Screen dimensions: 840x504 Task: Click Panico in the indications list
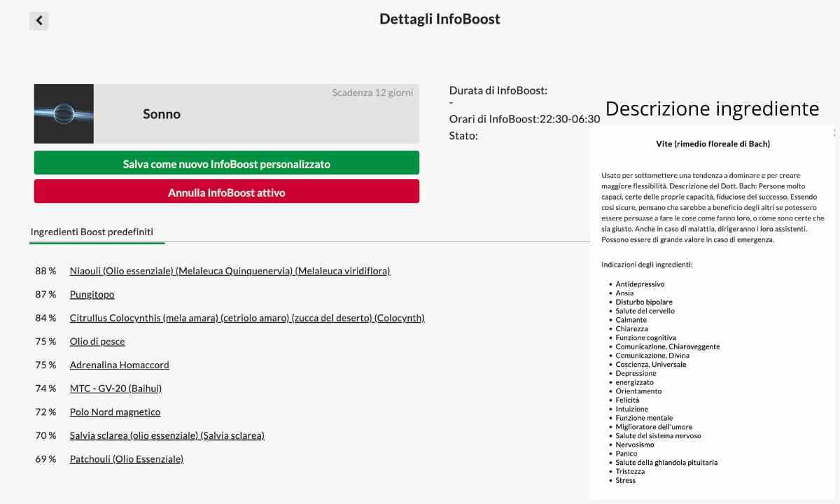point(626,454)
